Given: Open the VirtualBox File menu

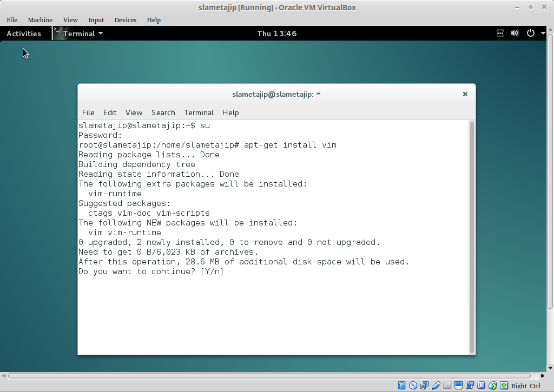Looking at the screenshot, I should (x=12, y=20).
